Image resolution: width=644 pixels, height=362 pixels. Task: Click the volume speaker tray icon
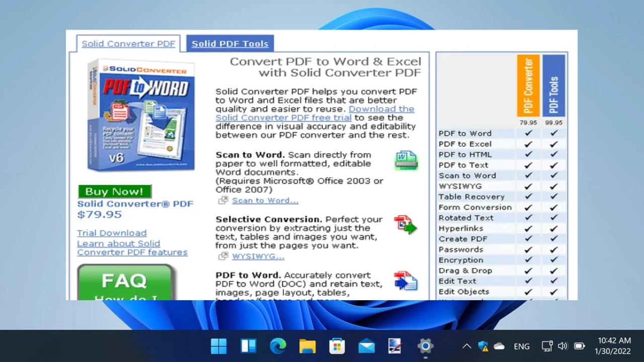click(563, 346)
